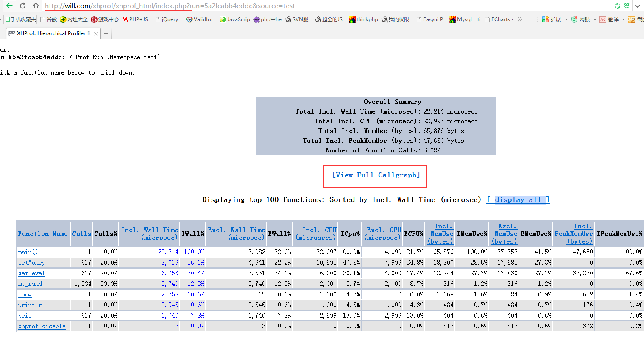The image size is (644, 338).
Task: Click the display all link
Action: pos(518,200)
